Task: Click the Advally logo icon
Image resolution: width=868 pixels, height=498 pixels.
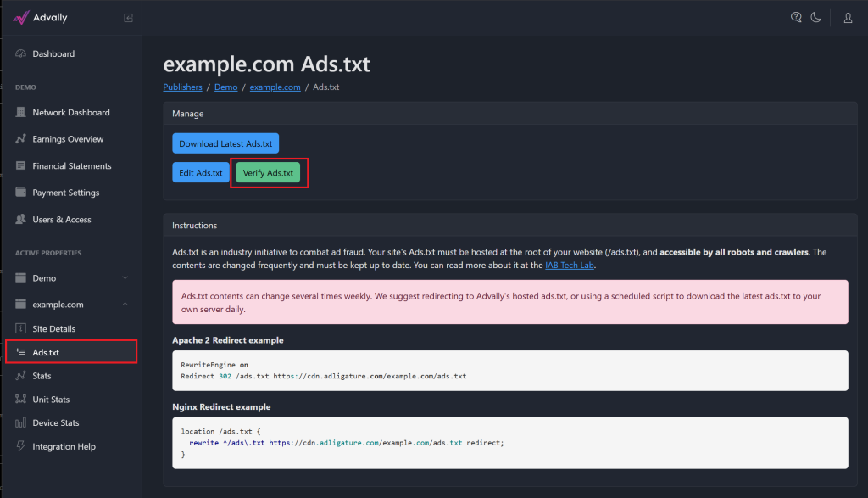Action: [x=20, y=18]
